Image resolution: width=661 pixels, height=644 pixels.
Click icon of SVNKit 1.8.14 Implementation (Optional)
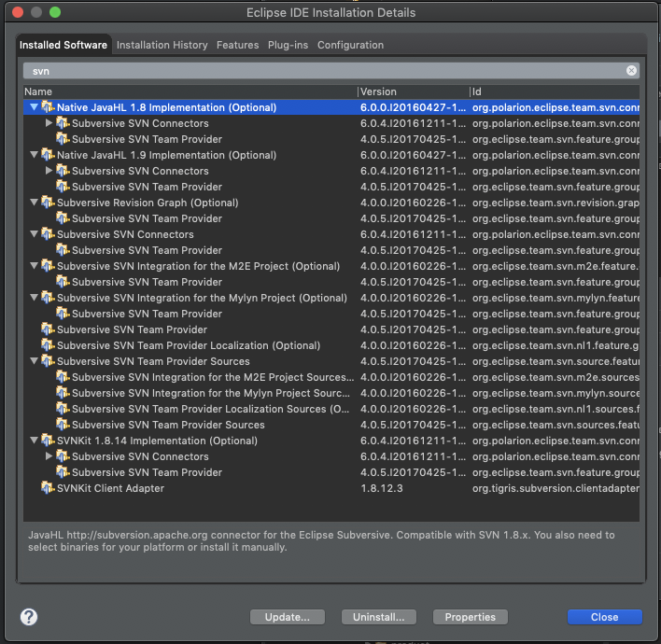(x=48, y=441)
